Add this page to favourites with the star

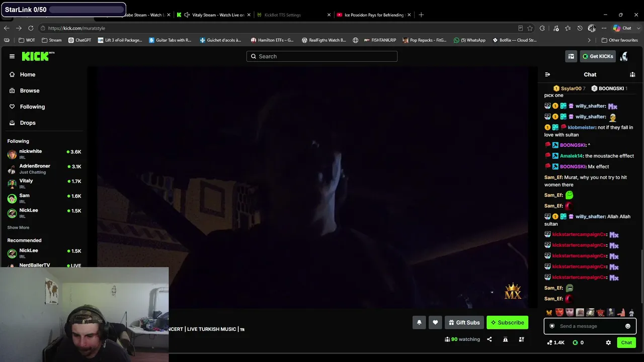[530, 28]
